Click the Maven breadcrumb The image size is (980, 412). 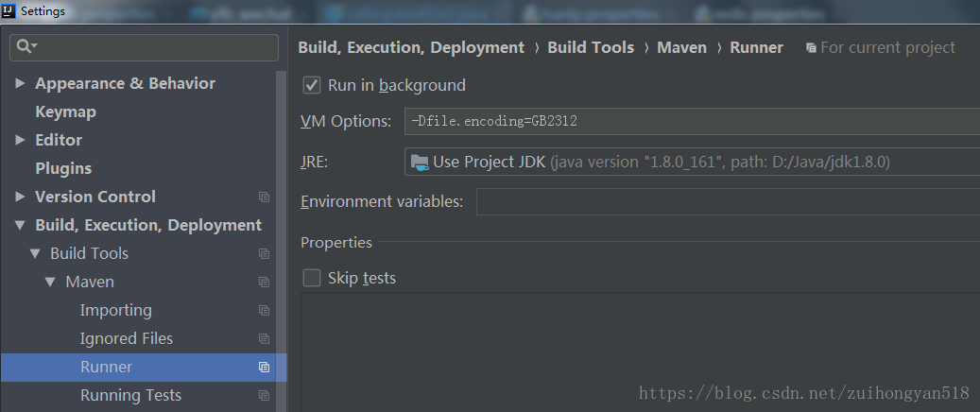pos(682,48)
